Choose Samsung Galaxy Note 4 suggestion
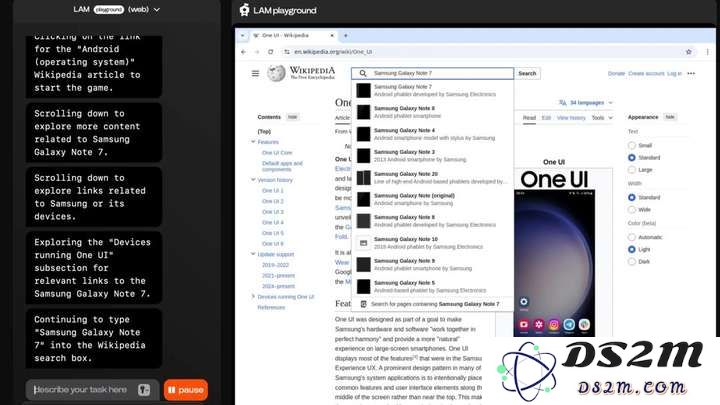 tap(433, 134)
